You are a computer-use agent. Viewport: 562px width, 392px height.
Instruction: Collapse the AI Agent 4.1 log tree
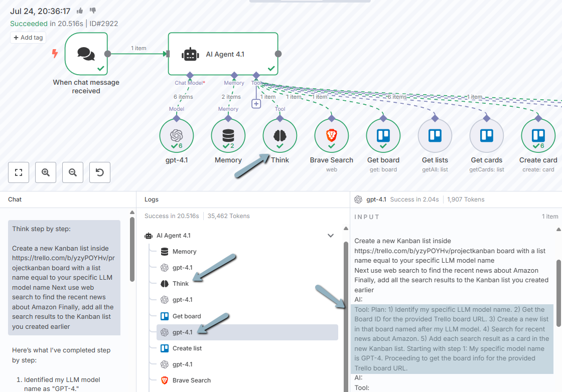(331, 236)
